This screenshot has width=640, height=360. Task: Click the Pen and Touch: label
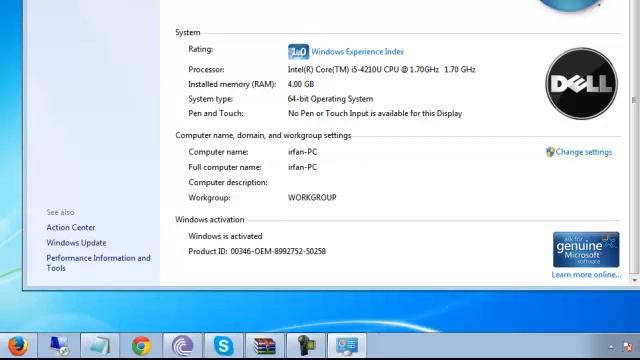coord(216,113)
